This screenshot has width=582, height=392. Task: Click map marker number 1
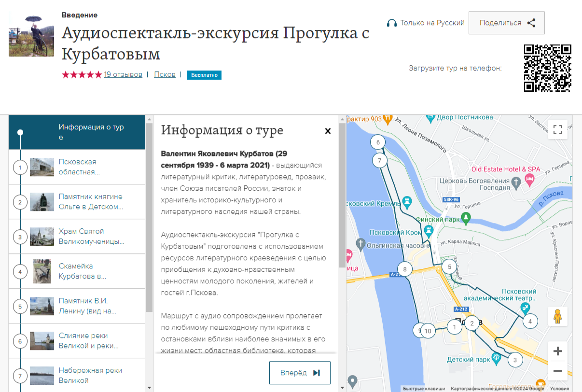pos(454,327)
